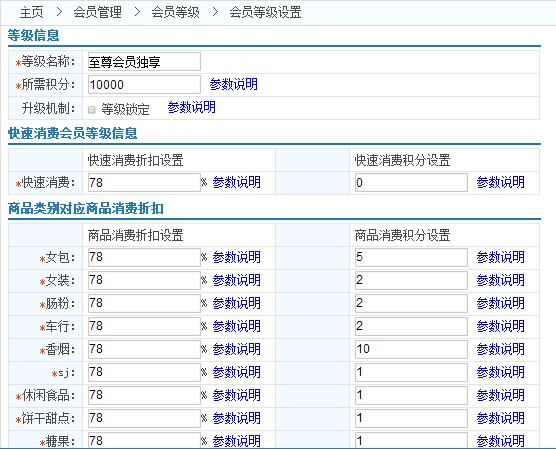
Task: Select the 商品类别对应商品消费折扣 section heading
Action: point(86,209)
